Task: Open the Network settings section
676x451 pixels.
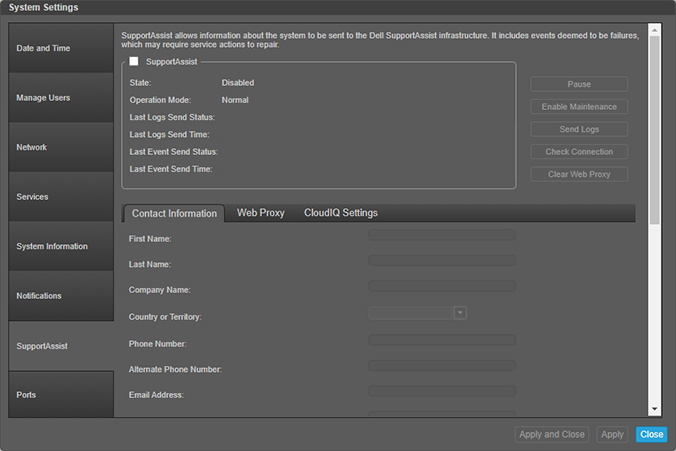Action: (60, 147)
